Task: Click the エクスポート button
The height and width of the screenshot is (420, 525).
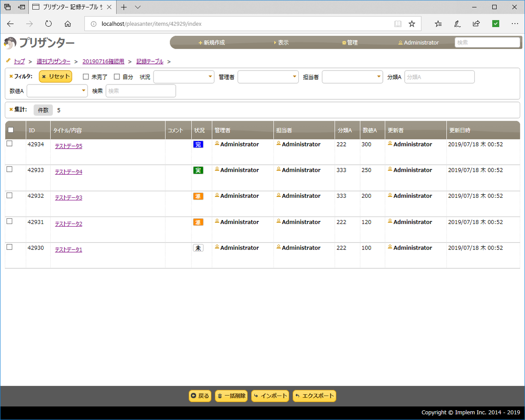Action: point(314,396)
